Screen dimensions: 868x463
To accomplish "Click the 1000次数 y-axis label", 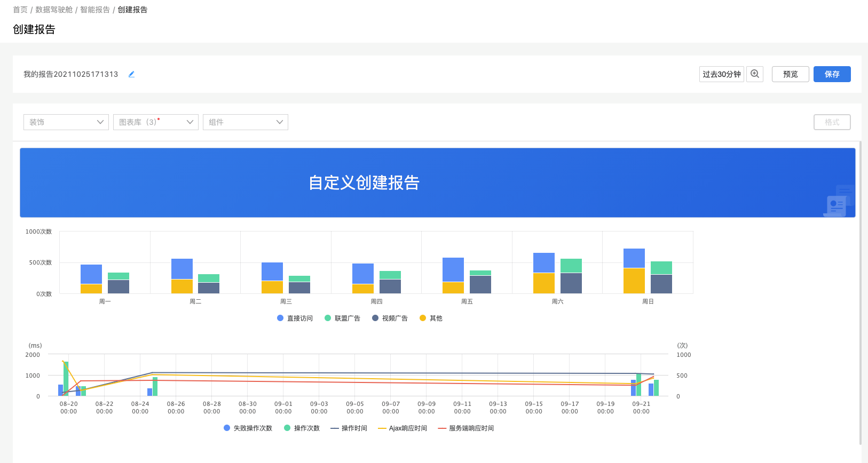I will click(38, 232).
